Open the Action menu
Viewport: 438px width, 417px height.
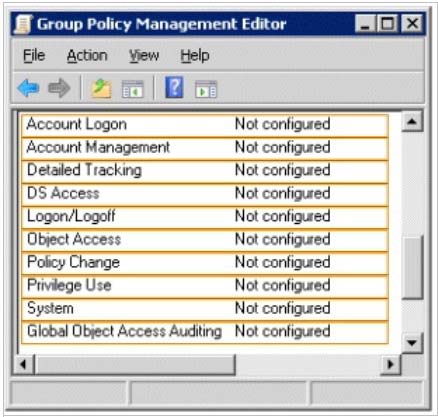tap(87, 55)
